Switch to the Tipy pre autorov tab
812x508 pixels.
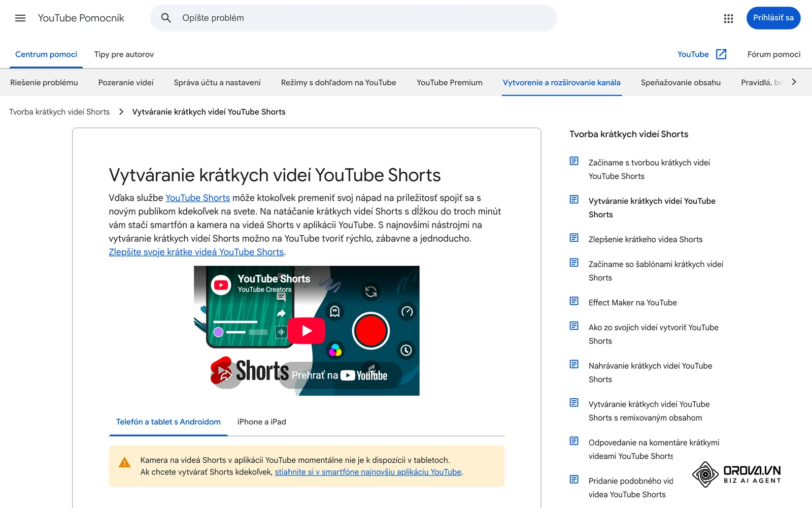coord(124,54)
